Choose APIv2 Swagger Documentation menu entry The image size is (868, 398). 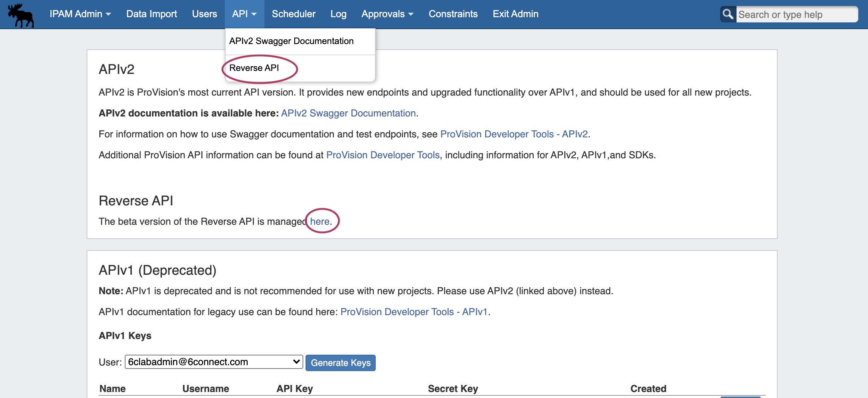[x=291, y=41]
